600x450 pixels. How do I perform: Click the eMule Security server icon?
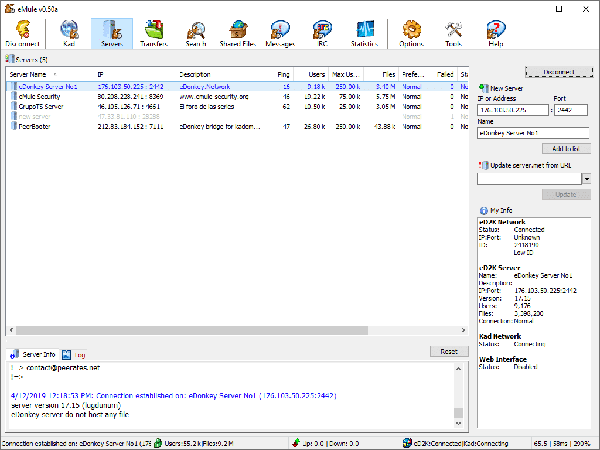coord(14,96)
